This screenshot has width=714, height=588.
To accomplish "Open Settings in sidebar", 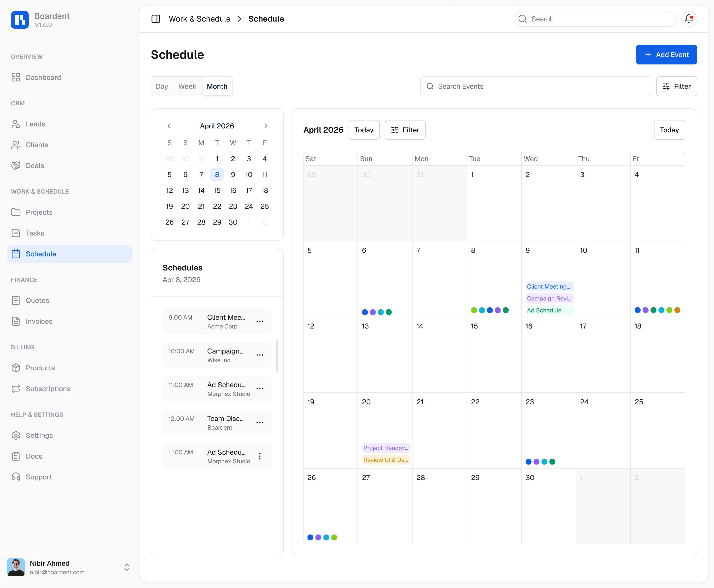I will click(69, 435).
